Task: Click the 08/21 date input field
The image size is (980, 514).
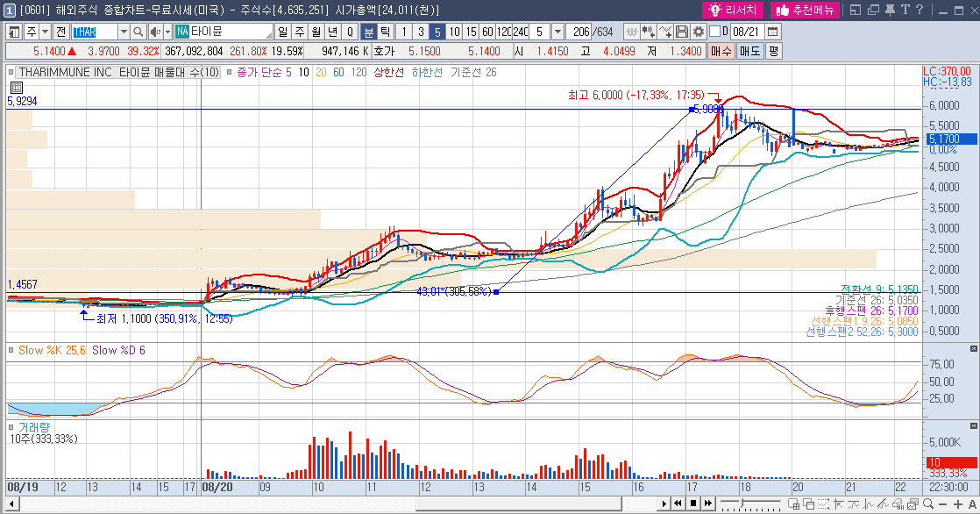Action: click(748, 32)
